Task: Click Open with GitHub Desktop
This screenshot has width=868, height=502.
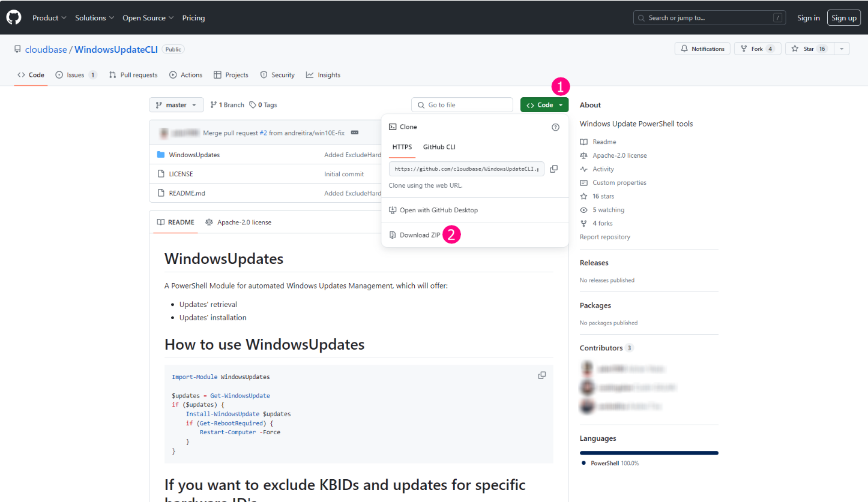Action: 433,211
